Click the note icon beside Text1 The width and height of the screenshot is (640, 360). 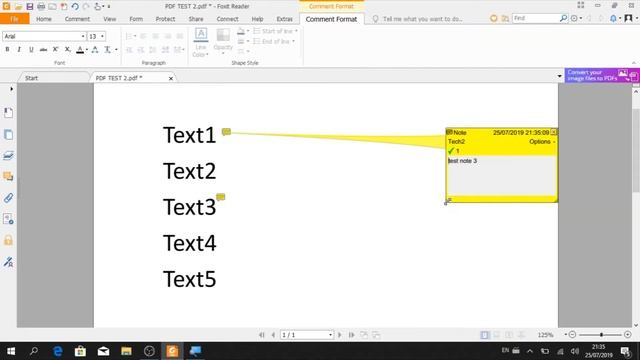coord(226,131)
